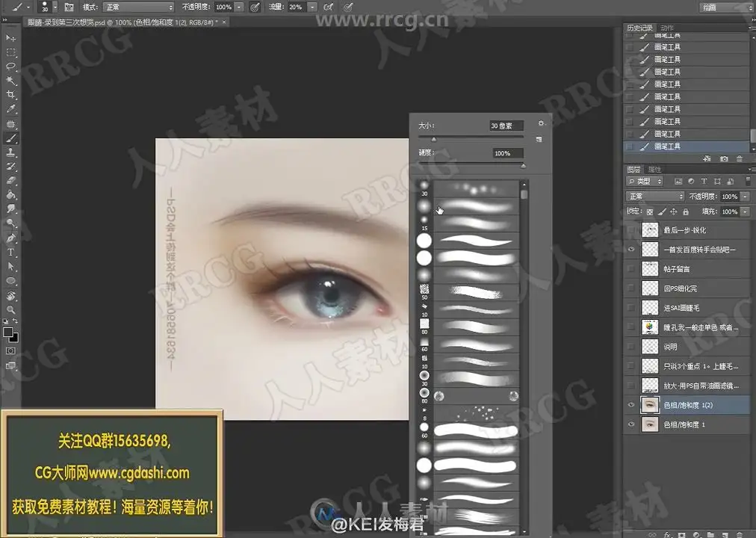Select the Clone Stamp tool
Viewport: 756px width, 538px height.
pos(10,152)
